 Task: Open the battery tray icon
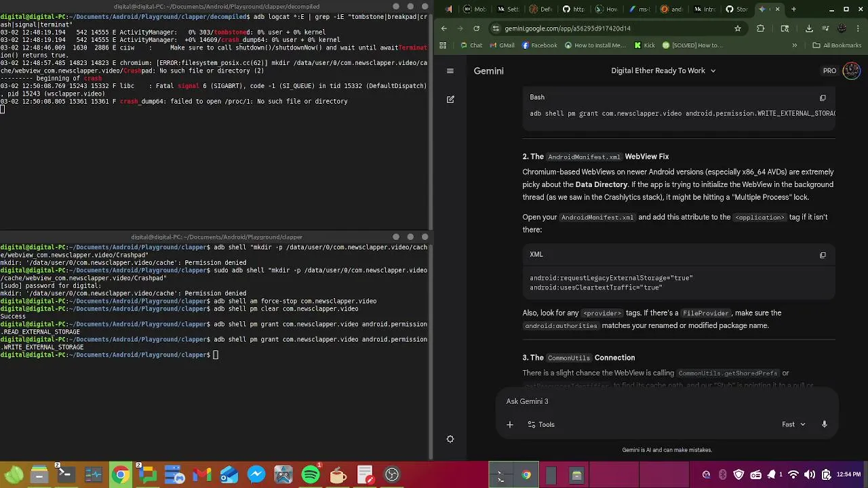tap(827, 474)
